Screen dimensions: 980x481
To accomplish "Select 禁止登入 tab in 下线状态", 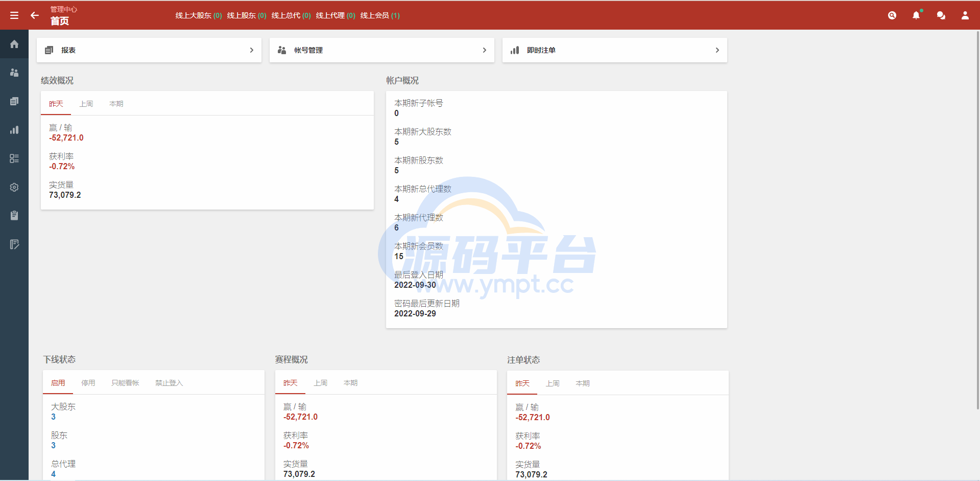I will pyautogui.click(x=169, y=383).
